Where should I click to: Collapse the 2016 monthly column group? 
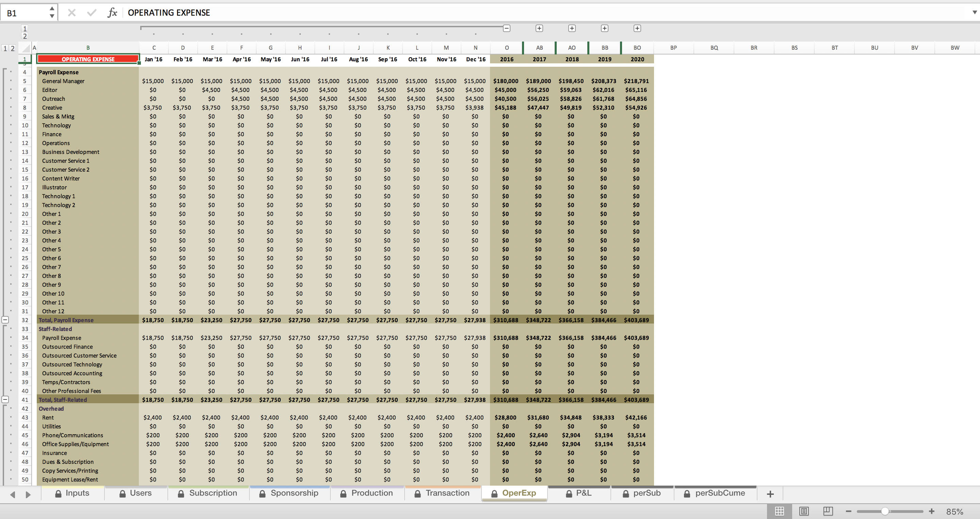click(507, 29)
